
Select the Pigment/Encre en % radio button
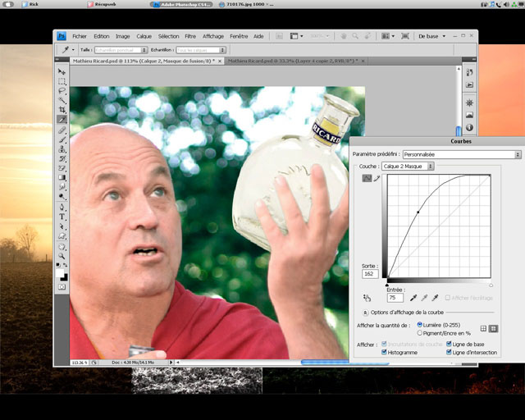(x=421, y=333)
